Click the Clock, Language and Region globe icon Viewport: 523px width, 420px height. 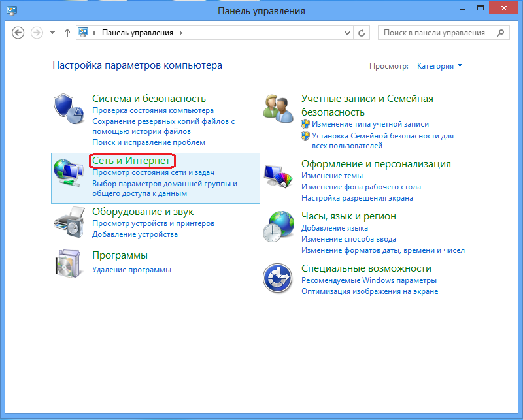[x=278, y=227]
